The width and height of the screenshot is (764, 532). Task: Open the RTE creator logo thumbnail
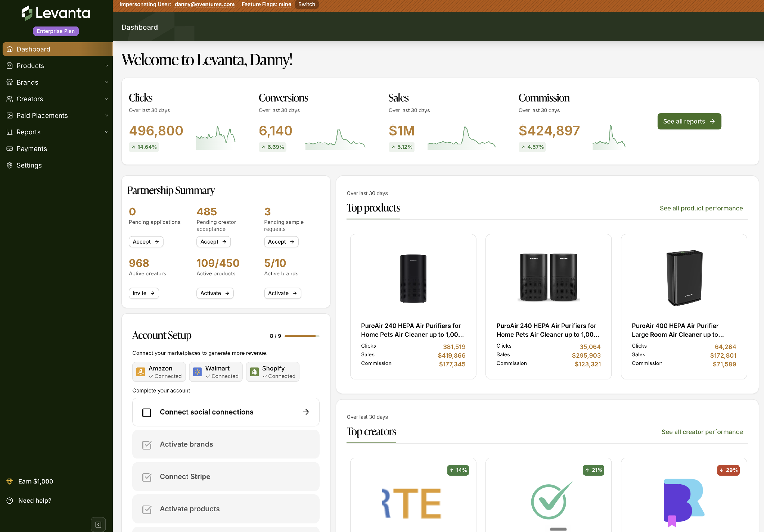click(412, 503)
